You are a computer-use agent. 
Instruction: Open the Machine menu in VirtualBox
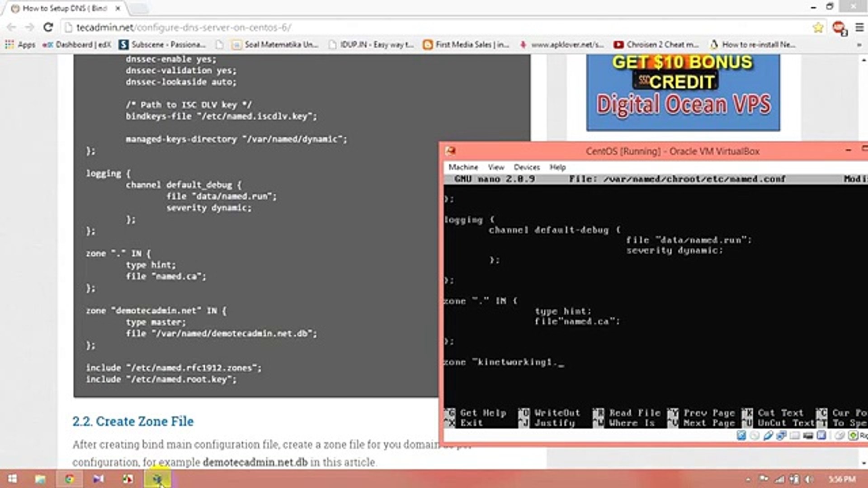pos(463,167)
